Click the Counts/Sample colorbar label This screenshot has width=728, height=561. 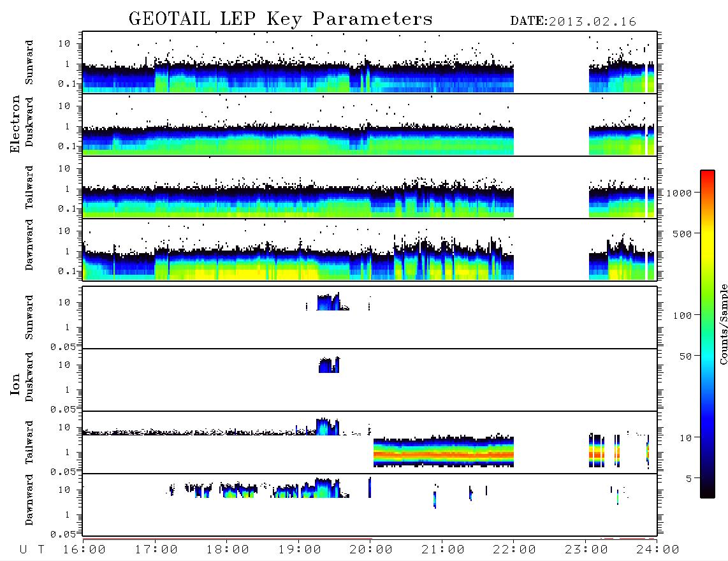click(x=723, y=324)
